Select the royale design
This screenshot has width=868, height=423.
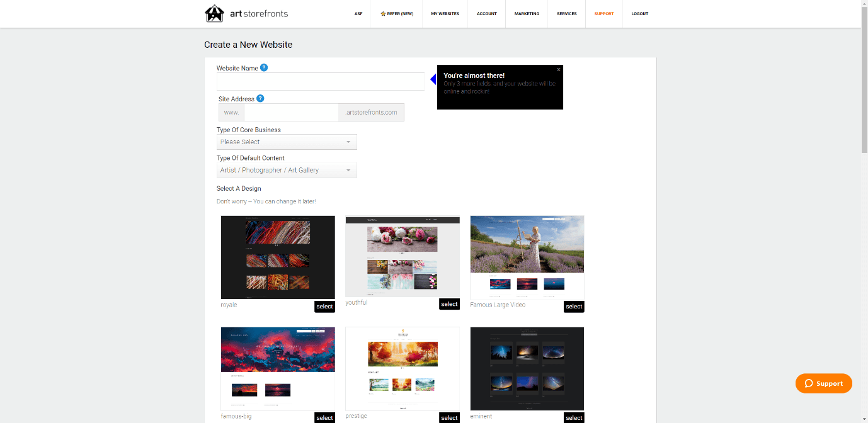324,307
